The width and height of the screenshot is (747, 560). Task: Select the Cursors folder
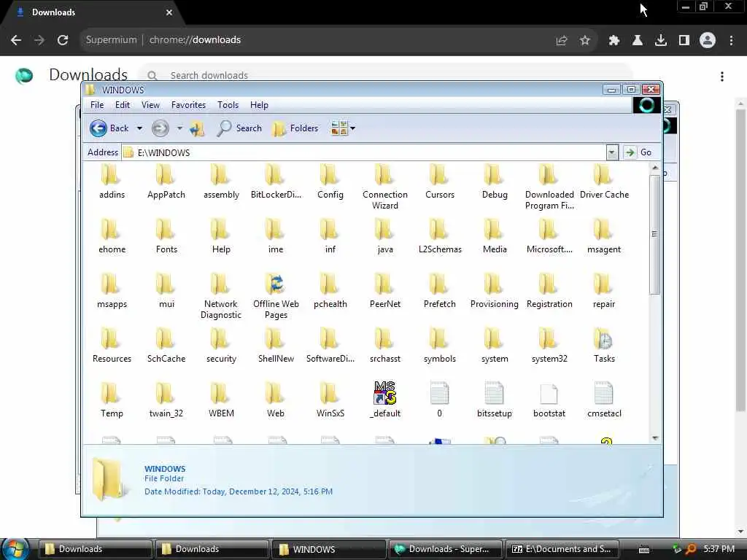pos(440,182)
